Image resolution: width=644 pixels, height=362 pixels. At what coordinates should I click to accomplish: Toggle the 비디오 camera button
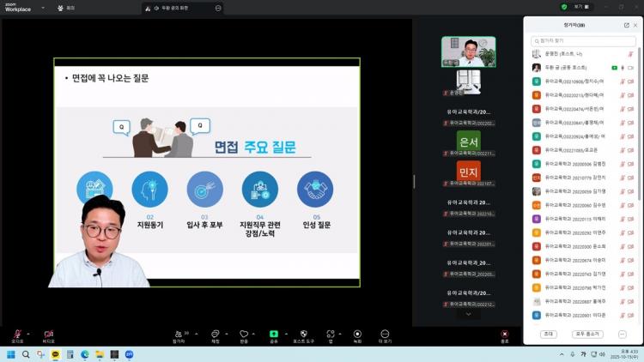(48, 334)
